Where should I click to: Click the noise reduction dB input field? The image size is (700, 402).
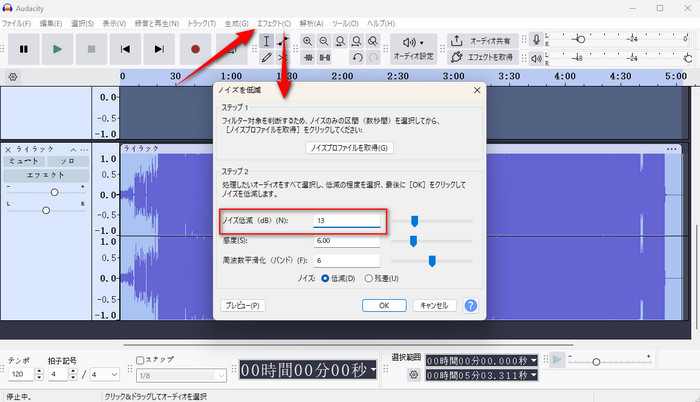point(347,221)
